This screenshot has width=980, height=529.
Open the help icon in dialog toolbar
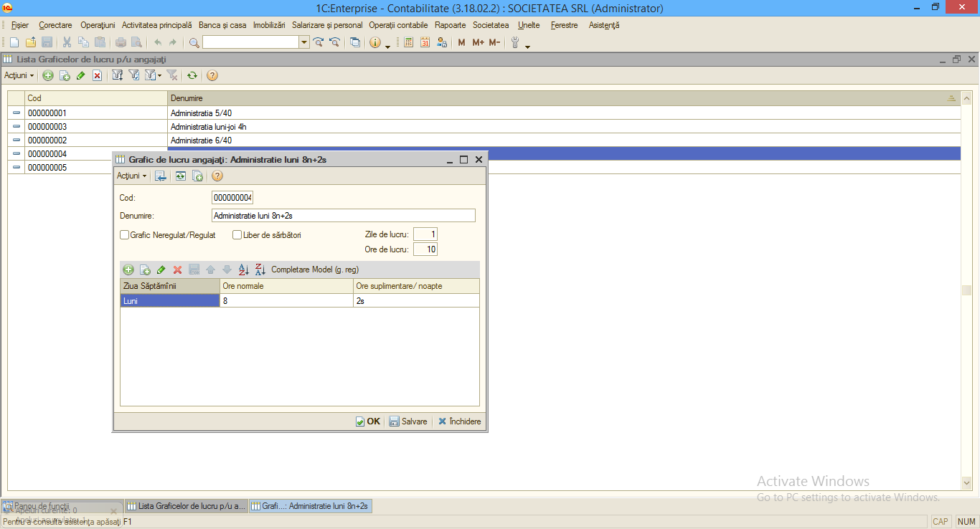(x=217, y=176)
